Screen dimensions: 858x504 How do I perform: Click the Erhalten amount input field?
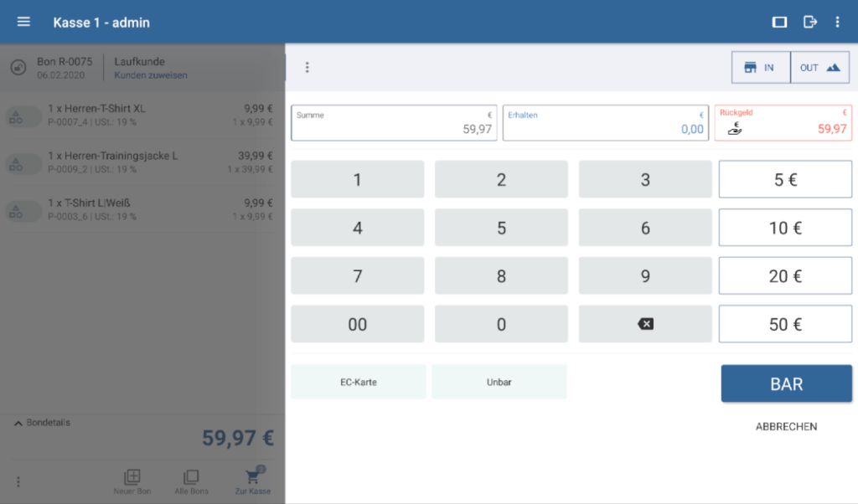(604, 123)
